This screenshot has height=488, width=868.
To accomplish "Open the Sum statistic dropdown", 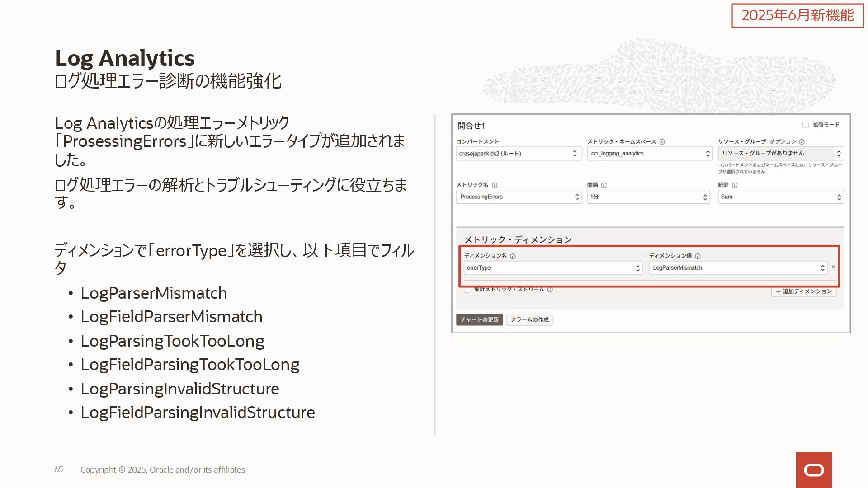I will [x=781, y=197].
